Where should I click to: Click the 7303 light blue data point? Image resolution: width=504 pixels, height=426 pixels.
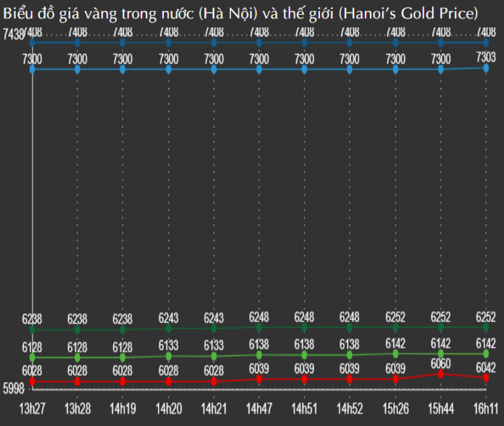tap(486, 68)
